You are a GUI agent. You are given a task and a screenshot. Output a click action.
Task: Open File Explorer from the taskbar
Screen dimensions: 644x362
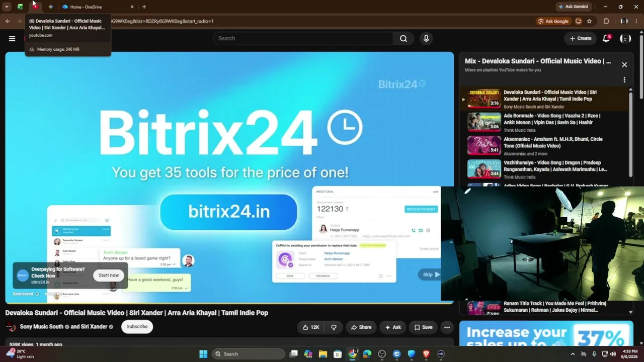(323, 354)
